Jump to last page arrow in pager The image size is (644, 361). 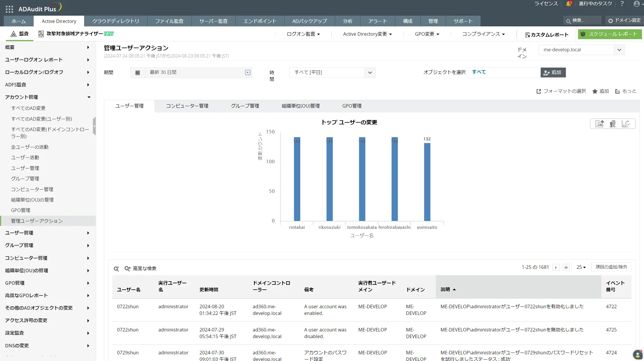point(566,267)
